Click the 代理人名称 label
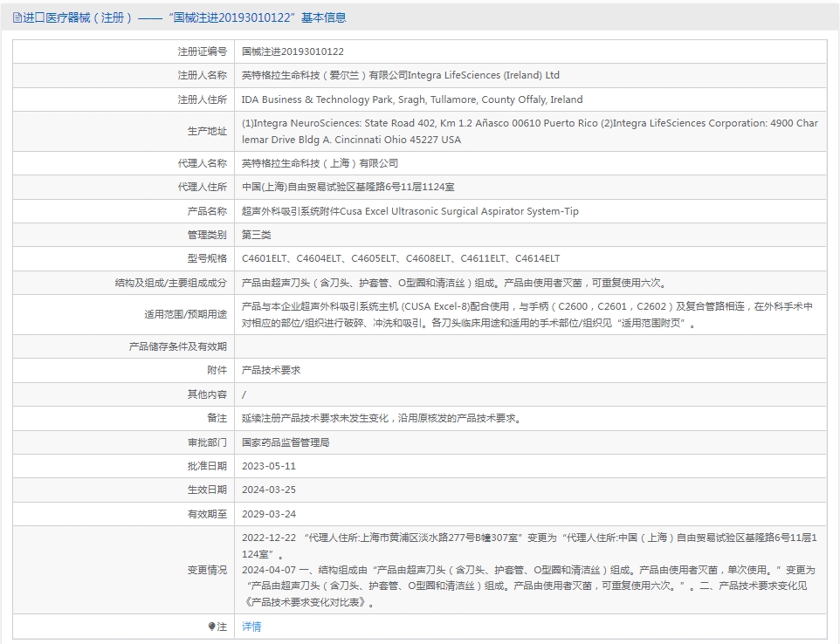Screen dimensions: 840x644 pos(202,163)
